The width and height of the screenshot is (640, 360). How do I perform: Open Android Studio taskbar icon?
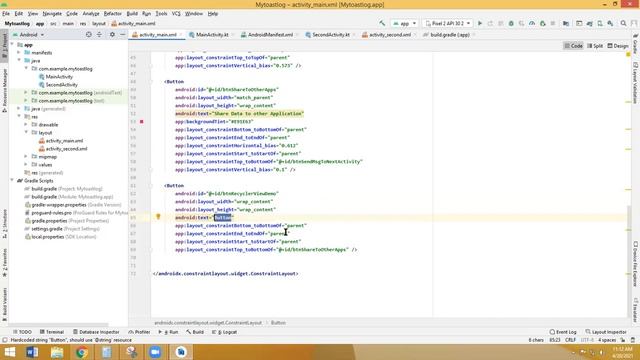coord(181,352)
